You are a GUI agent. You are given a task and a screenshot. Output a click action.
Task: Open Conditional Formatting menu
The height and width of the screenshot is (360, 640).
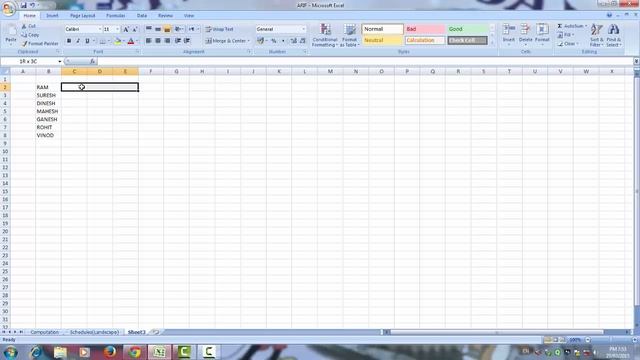coord(325,36)
